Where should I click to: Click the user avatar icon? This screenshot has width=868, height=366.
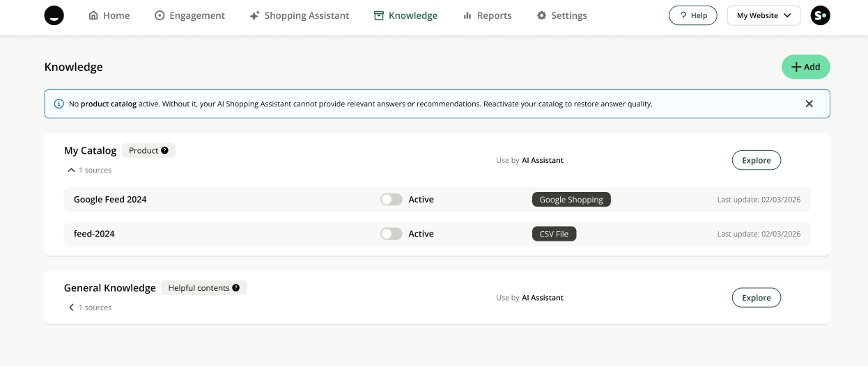[820, 15]
